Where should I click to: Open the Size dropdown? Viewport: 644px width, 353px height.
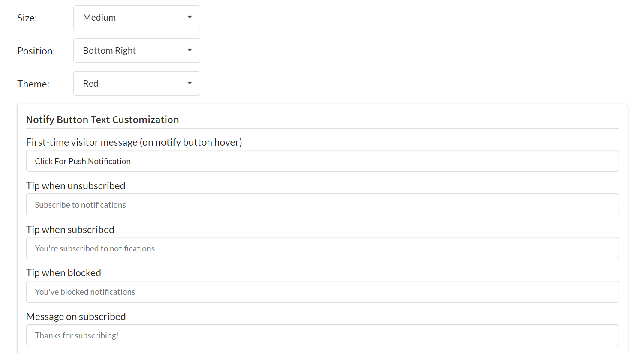coord(136,17)
